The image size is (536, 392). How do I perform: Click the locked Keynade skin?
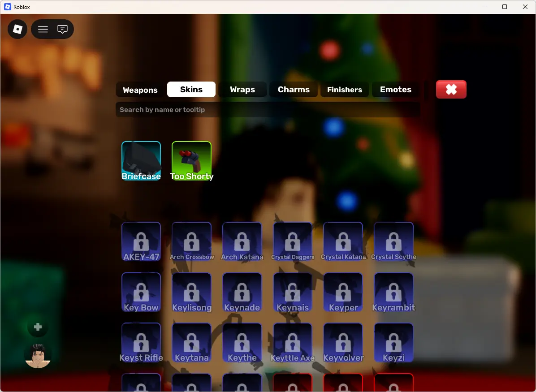pyautogui.click(x=242, y=292)
